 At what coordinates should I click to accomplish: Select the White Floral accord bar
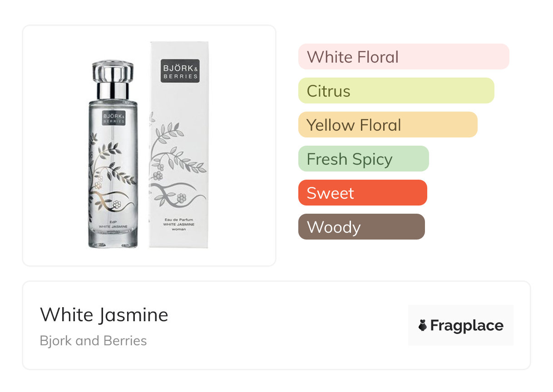point(404,57)
